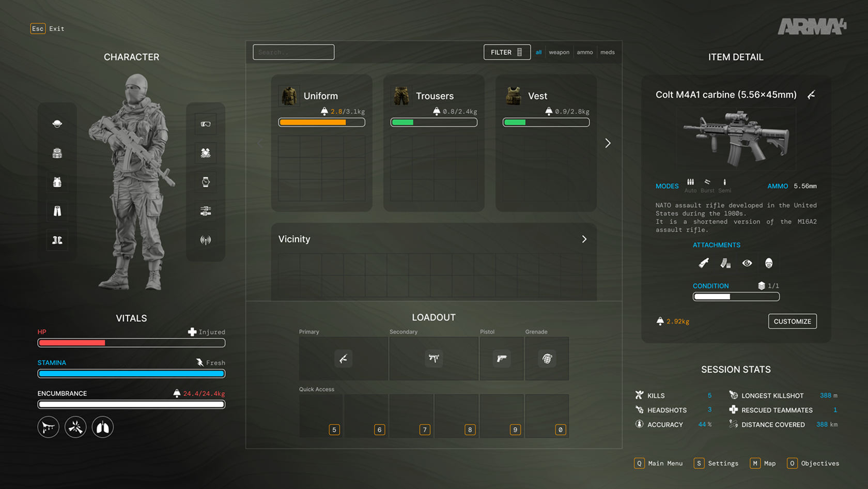Screen dimensions: 868x489
Task: Select the trousers equipment slot
Action: coord(57,211)
